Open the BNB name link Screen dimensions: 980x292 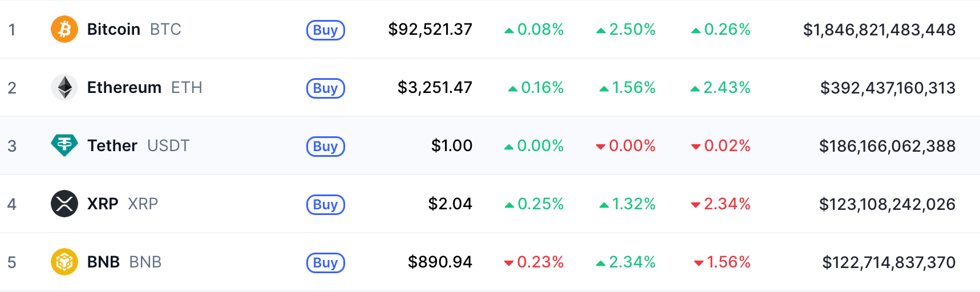point(103,262)
